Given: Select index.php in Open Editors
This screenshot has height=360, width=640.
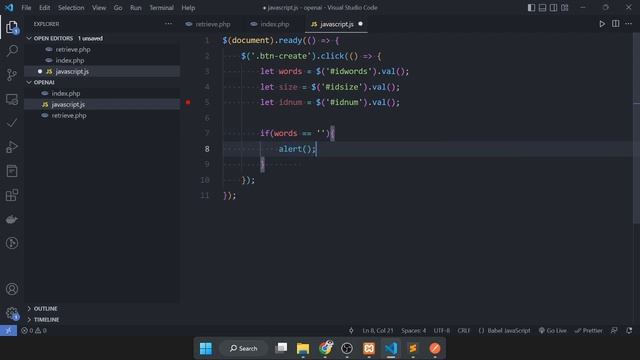Looking at the screenshot, I should tap(102, 60).
